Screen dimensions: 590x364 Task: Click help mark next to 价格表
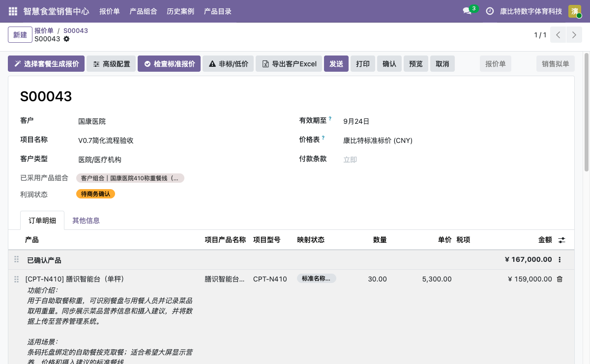coord(323,138)
